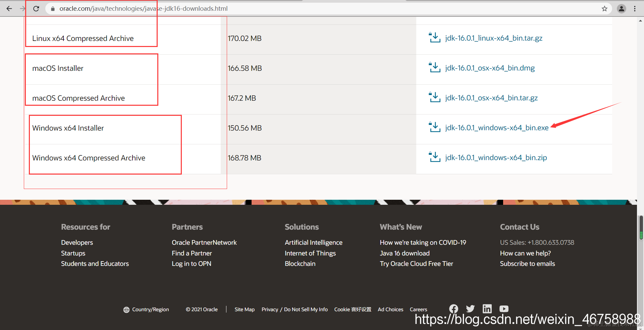Open the Developers footer link
This screenshot has height=330, width=644.
77,242
